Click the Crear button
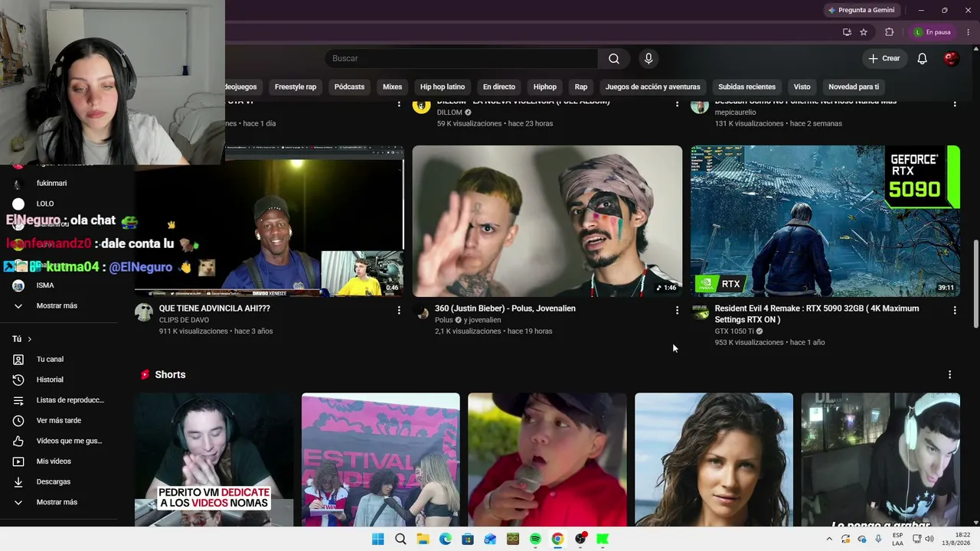 point(884,59)
